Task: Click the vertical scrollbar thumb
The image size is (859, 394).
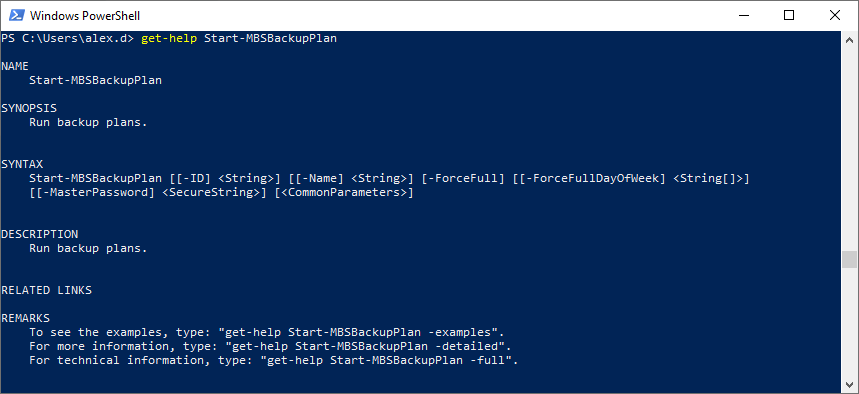Action: (849, 260)
